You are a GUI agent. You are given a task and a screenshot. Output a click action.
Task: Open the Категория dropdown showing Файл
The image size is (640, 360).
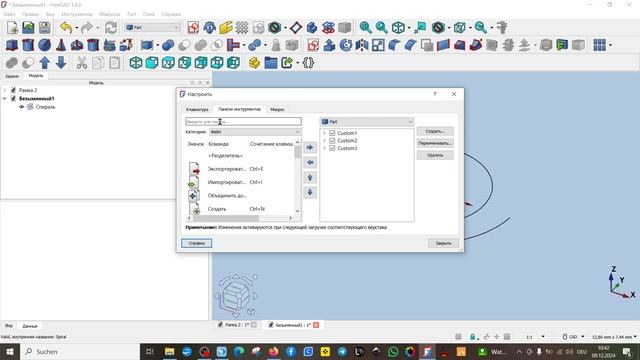(255, 132)
